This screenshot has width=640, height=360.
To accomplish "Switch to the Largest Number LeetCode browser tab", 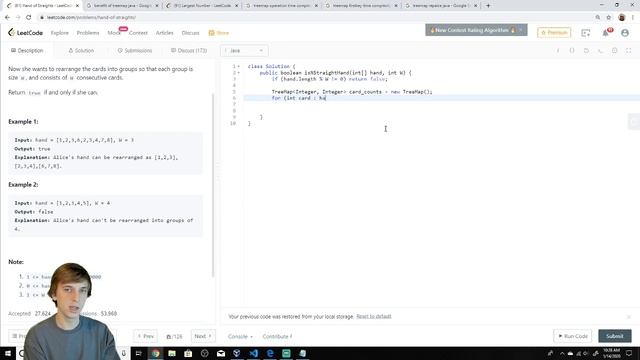I will point(202,6).
